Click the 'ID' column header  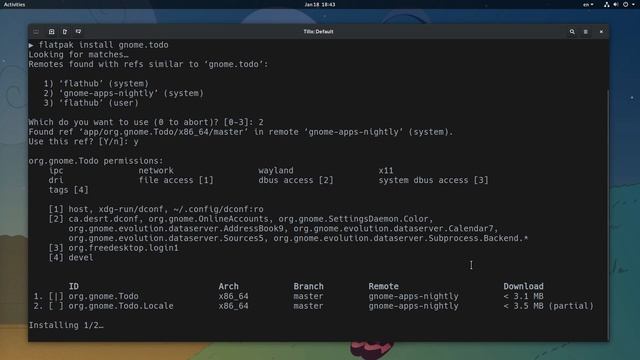tap(73, 287)
